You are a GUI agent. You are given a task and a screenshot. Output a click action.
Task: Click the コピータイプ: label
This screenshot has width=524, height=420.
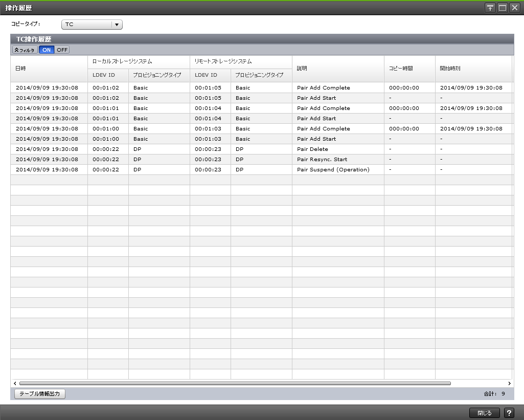[x=26, y=24]
